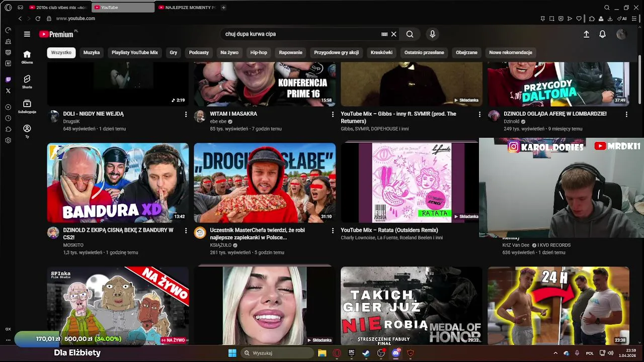Select the Gry filter chip
Screen dimensions: 644x362
174,52
